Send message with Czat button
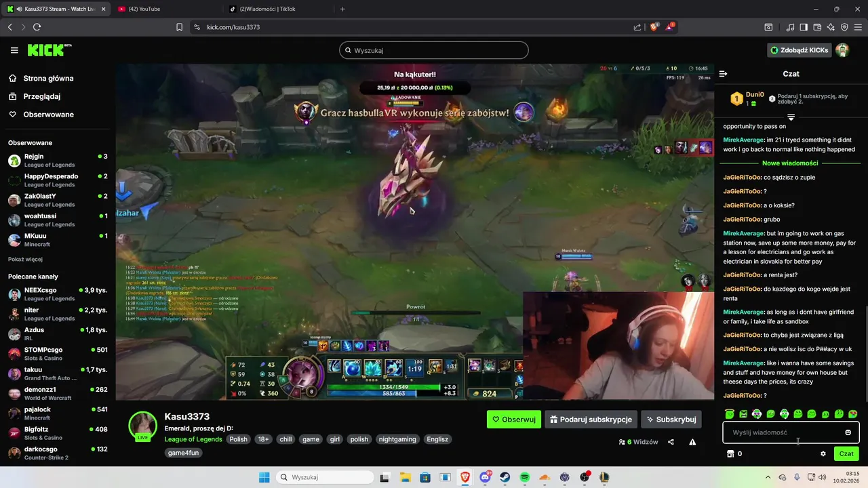The height and width of the screenshot is (488, 868). (846, 453)
